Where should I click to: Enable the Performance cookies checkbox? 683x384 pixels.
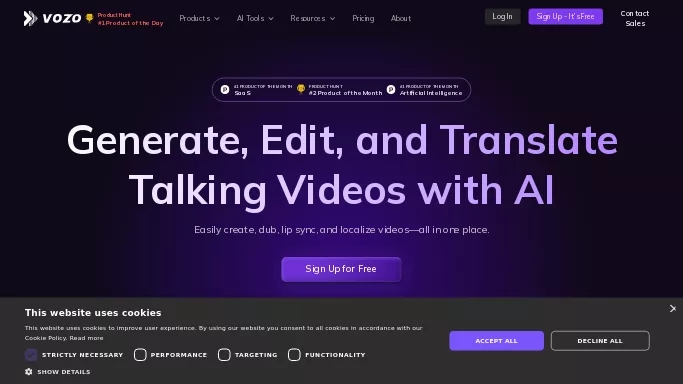140,355
